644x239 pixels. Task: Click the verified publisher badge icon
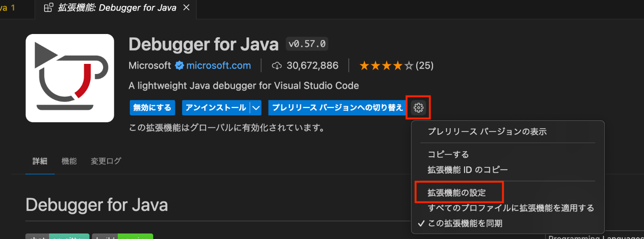[x=179, y=66]
